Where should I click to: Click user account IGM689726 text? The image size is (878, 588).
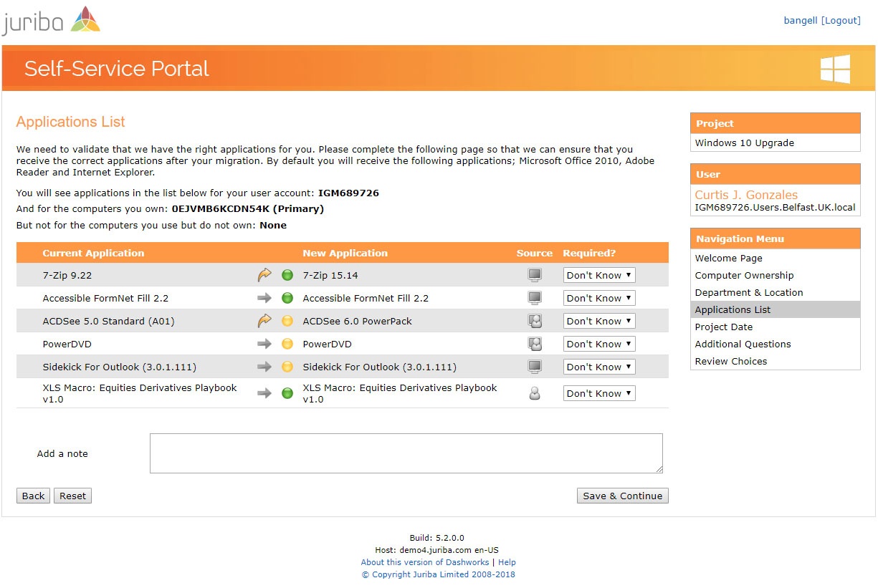click(x=348, y=193)
